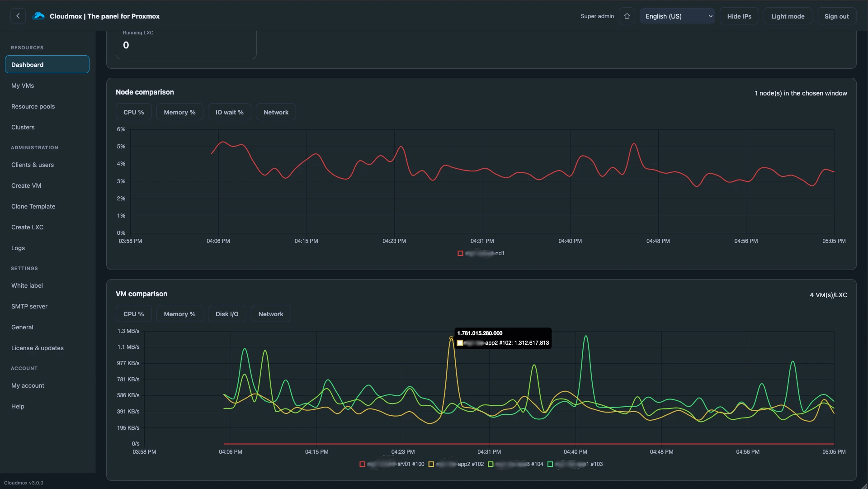
Task: Click the back arrow icon in header
Action: 18,16
